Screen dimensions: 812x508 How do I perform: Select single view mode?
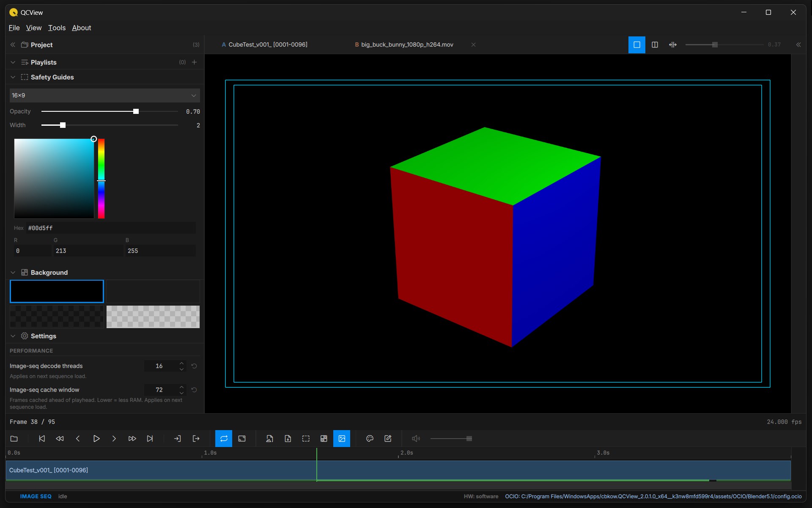click(636, 44)
